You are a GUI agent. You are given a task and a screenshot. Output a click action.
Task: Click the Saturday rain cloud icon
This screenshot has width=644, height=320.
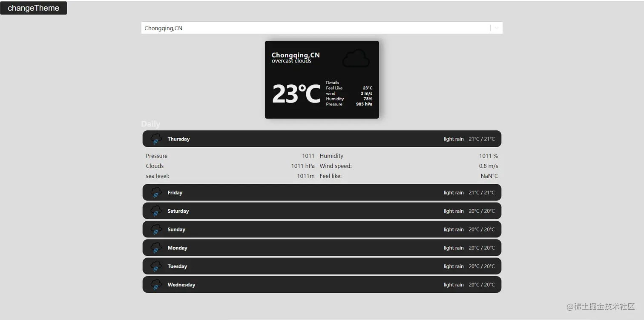coord(156,211)
